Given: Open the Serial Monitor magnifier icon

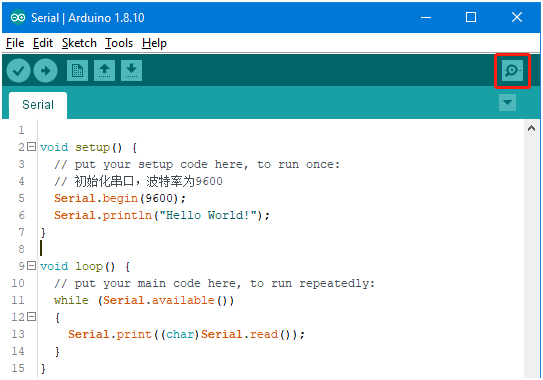Looking at the screenshot, I should click(x=512, y=71).
